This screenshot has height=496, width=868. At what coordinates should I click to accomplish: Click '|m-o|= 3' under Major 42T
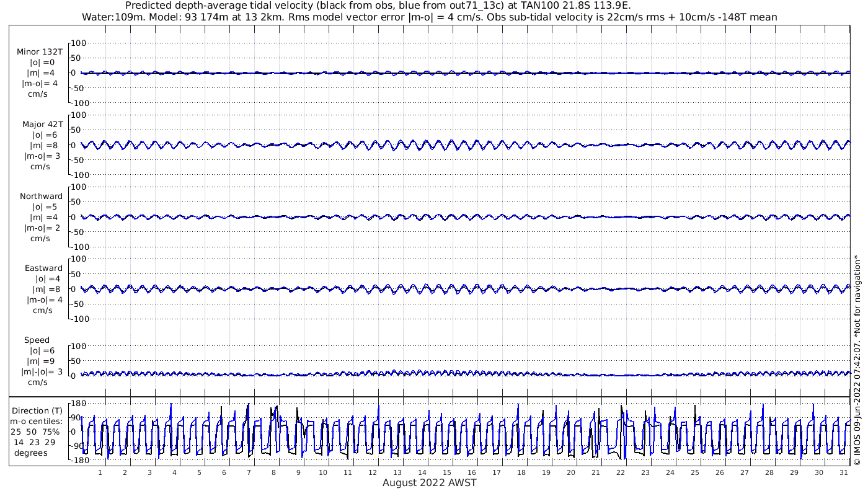pos(40,156)
